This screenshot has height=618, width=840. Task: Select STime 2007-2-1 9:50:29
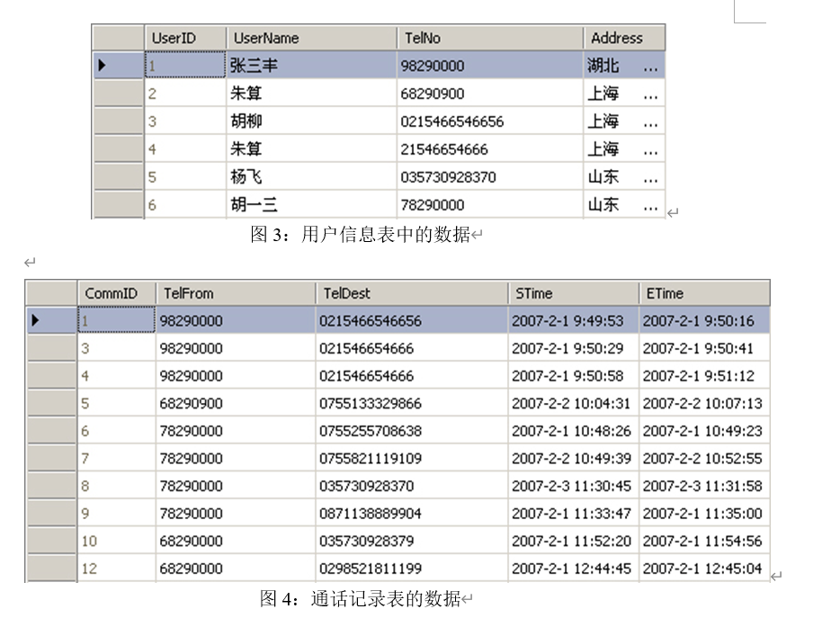[x=573, y=348]
